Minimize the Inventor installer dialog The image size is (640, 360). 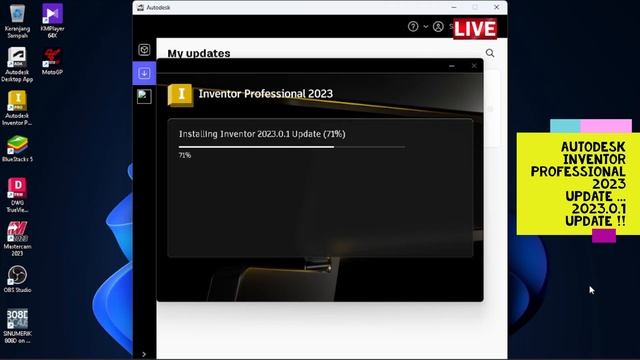click(451, 66)
